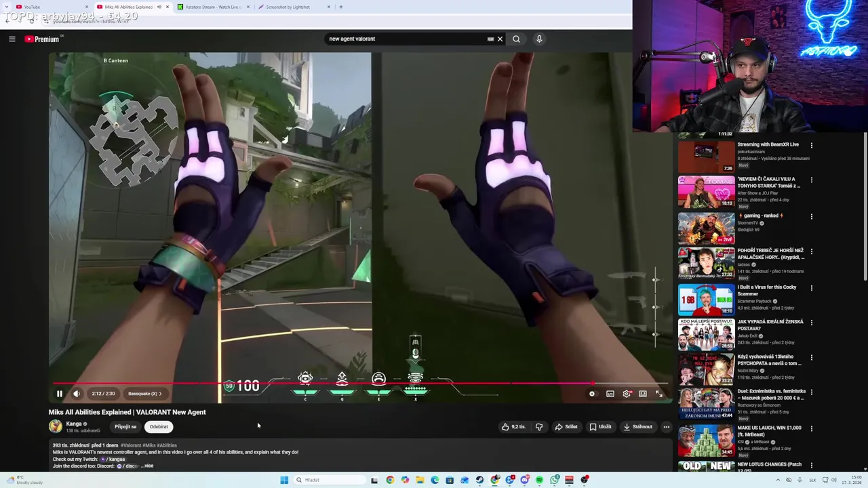Open 'gaming - ranked' live stream thumbnail
The image size is (868, 488).
click(706, 228)
